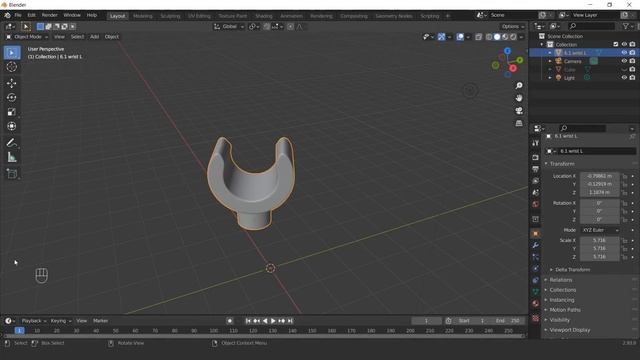640x360 pixels.
Task: Toggle Camera eye visibility in outliner
Action: tap(624, 61)
